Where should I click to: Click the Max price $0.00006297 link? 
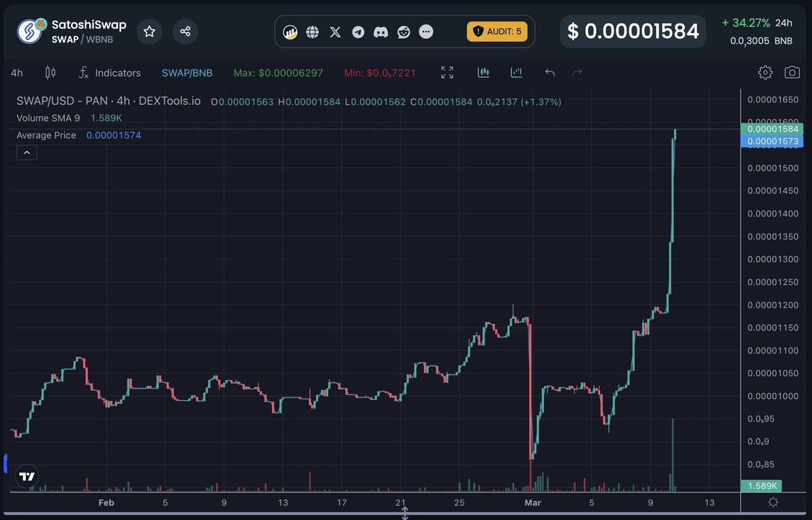(278, 72)
